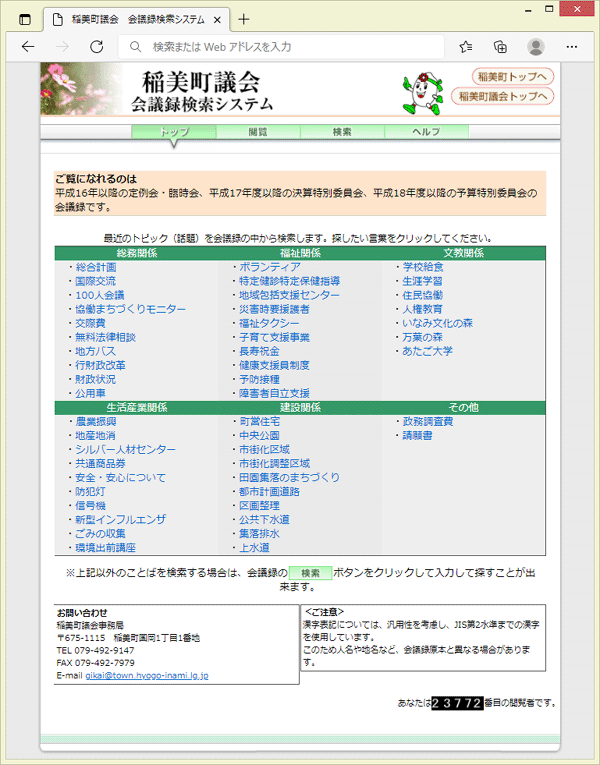The width and height of the screenshot is (600, 765).
Task: Open the 行財政改革 topic link
Action: point(100,365)
